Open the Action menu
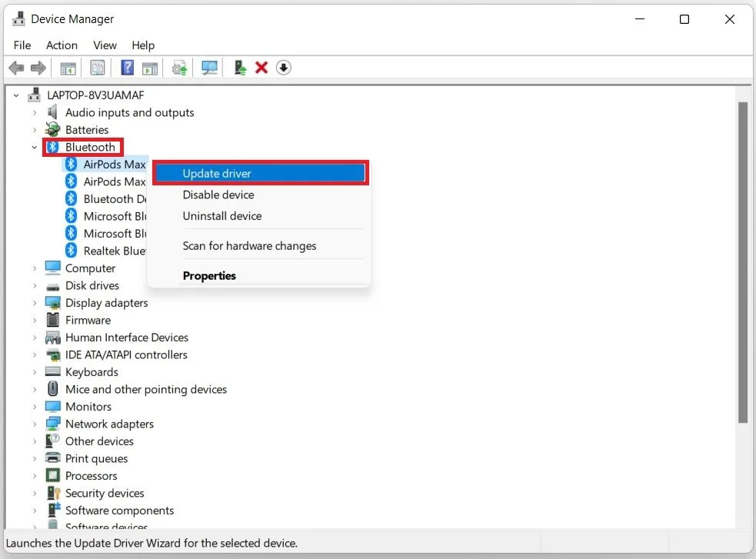The image size is (756, 559). (62, 45)
